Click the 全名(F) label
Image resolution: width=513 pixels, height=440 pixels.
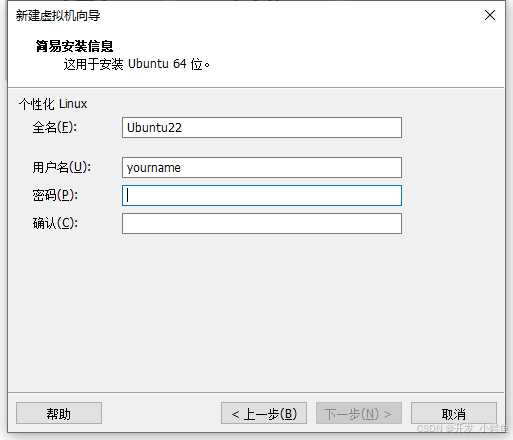(55, 127)
